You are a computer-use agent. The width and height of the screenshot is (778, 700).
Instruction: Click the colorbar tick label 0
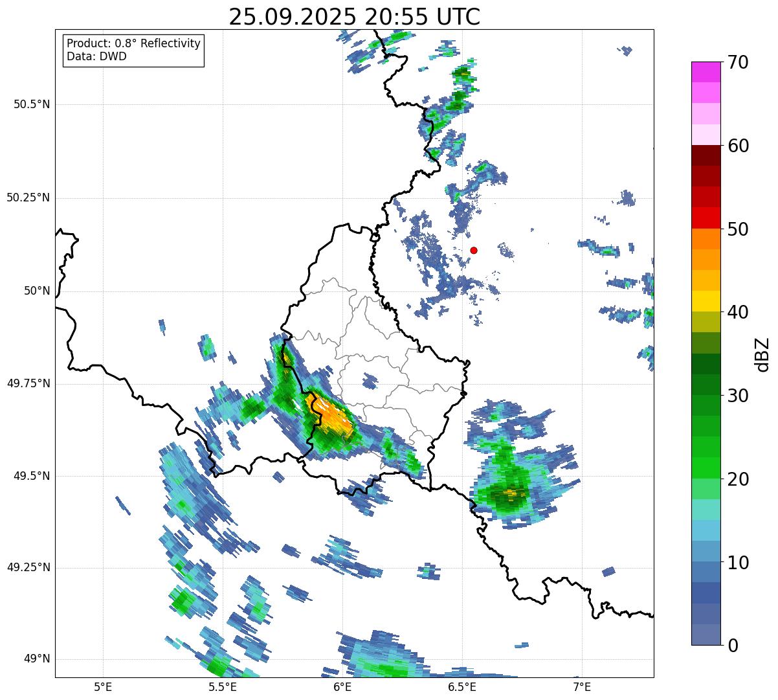coord(732,646)
